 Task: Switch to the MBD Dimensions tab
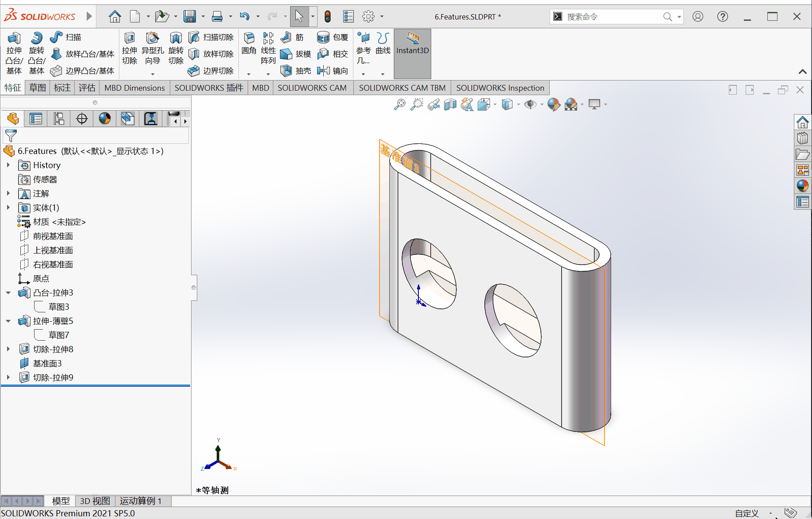[x=134, y=88]
